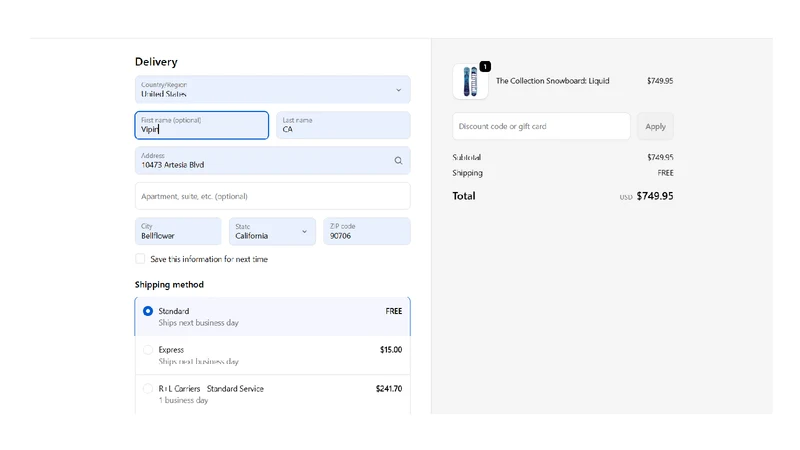This screenshot has width=800, height=450.
Task: Click the $15.00 Express shipping price
Action: (x=391, y=349)
